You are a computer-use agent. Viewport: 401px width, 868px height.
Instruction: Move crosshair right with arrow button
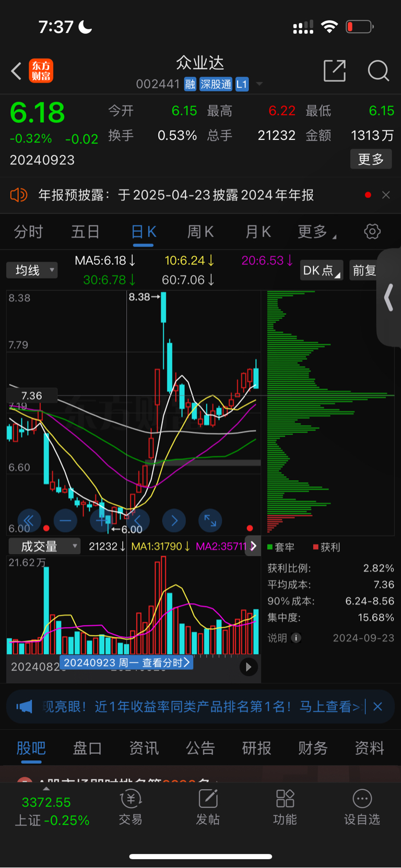(x=174, y=520)
